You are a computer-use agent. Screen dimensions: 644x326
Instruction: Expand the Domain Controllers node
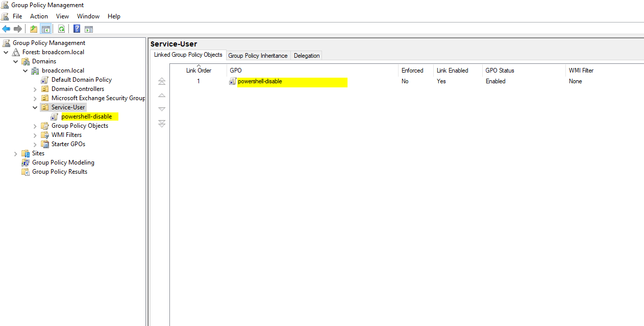click(x=35, y=89)
